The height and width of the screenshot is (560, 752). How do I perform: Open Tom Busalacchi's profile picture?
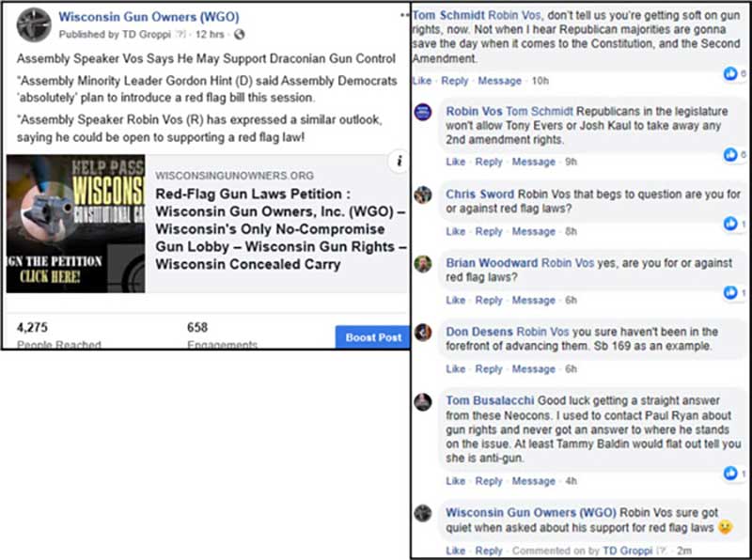pos(423,402)
